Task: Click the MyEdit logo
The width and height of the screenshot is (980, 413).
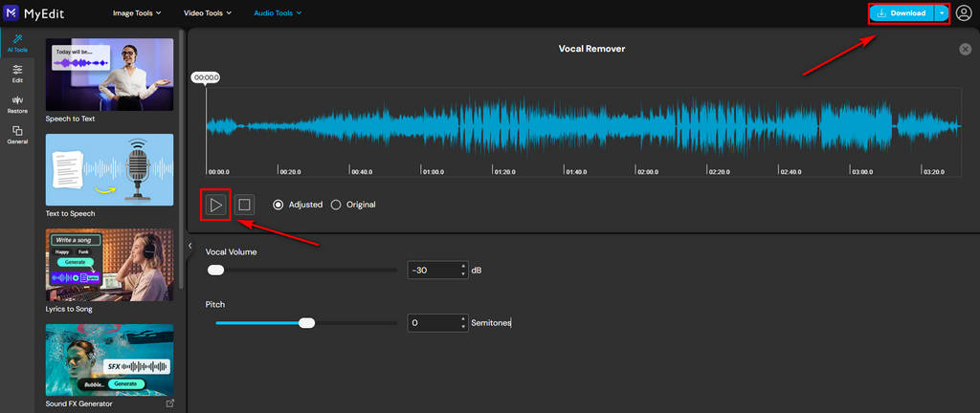Action: tap(33, 12)
